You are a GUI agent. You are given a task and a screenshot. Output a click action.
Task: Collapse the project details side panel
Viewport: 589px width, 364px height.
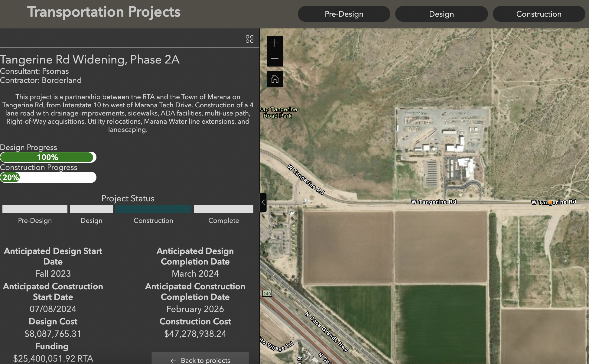(x=263, y=203)
